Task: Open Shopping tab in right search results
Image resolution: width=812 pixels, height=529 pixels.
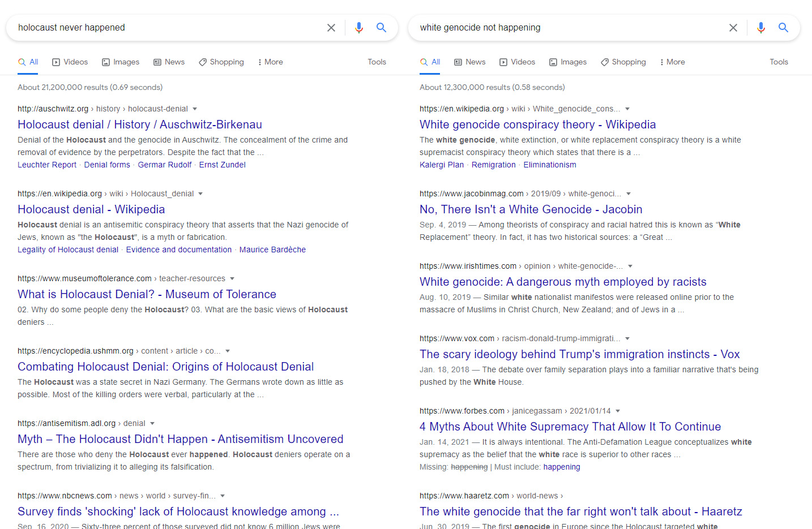Action: [623, 62]
